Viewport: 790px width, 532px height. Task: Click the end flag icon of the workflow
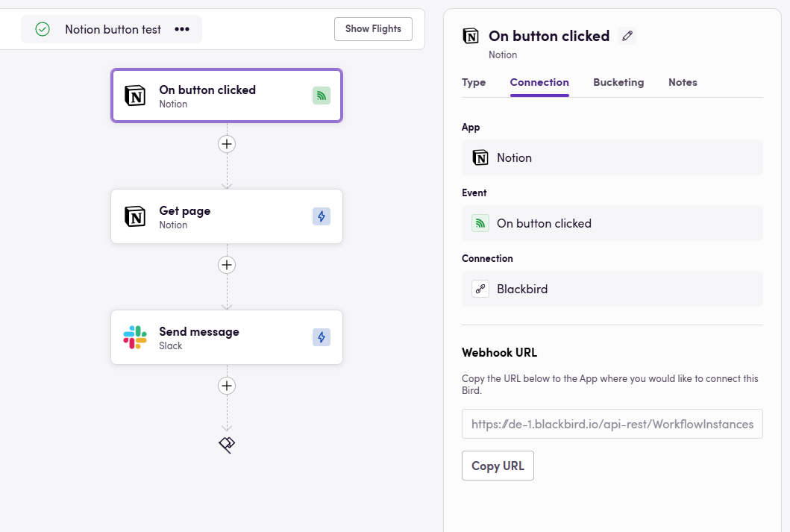227,445
